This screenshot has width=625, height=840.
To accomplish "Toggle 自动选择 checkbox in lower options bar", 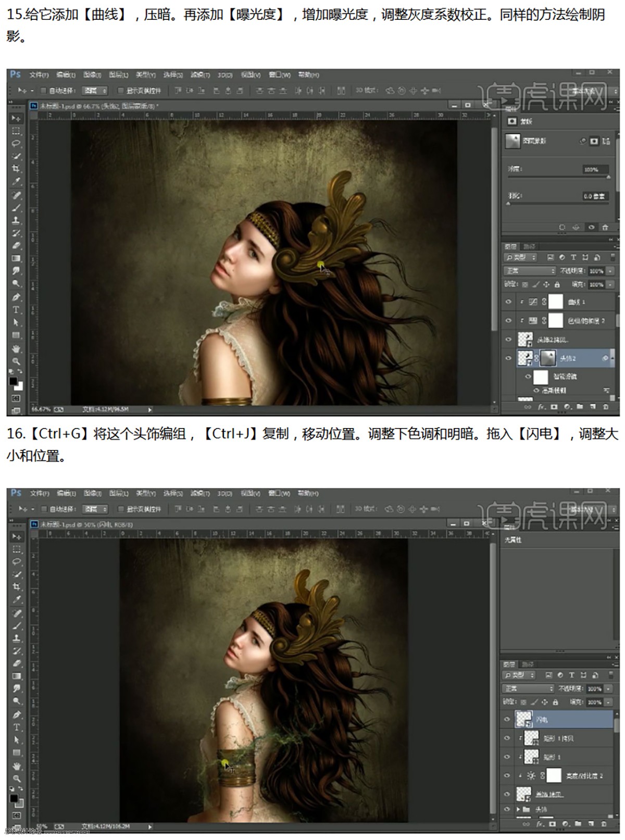I will click(44, 509).
